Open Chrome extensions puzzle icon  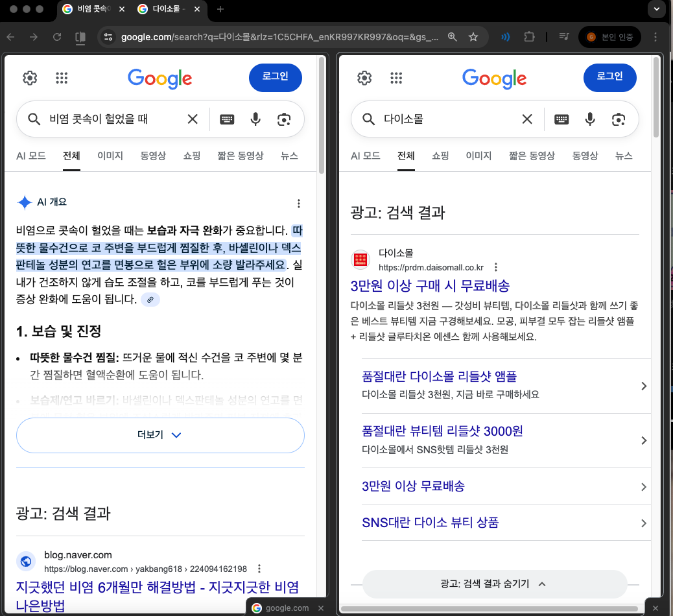(x=530, y=37)
